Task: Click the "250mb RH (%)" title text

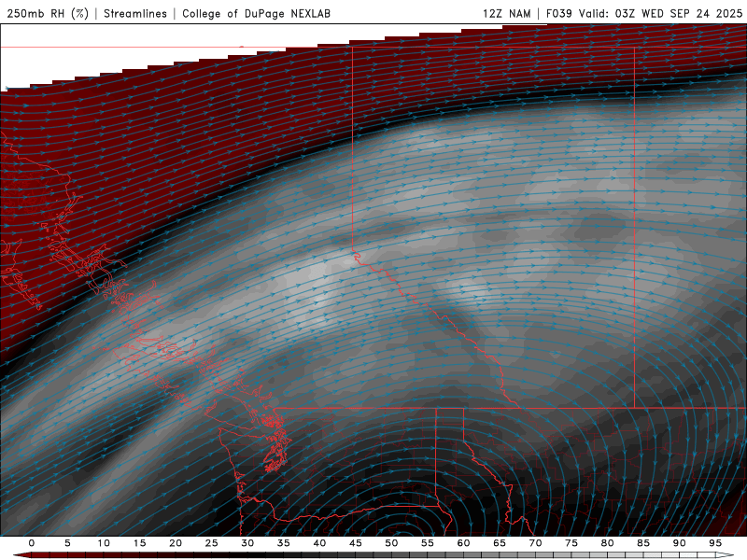Action: [x=49, y=13]
